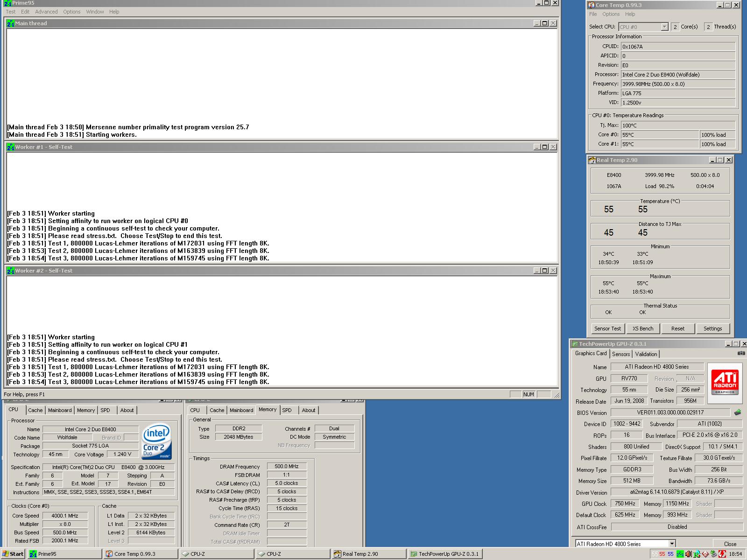Open the Mainboard tab in right CPU-Z window

coord(241,410)
